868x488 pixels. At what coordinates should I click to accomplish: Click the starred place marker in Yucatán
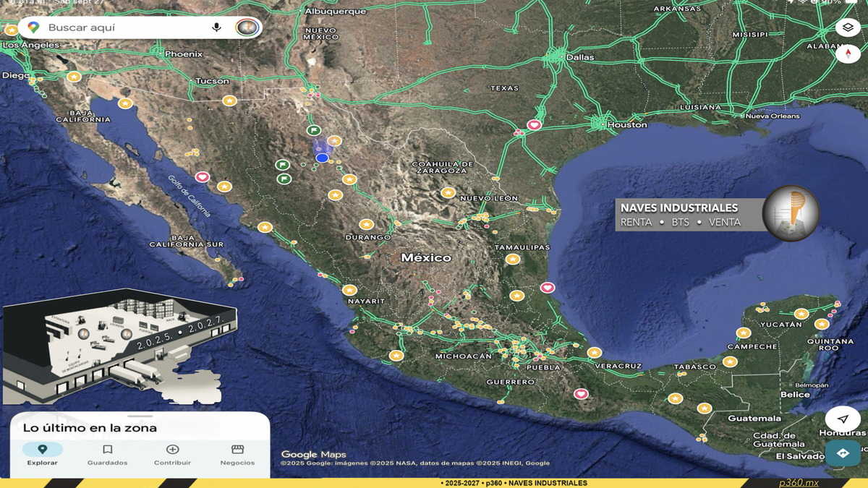[801, 314]
